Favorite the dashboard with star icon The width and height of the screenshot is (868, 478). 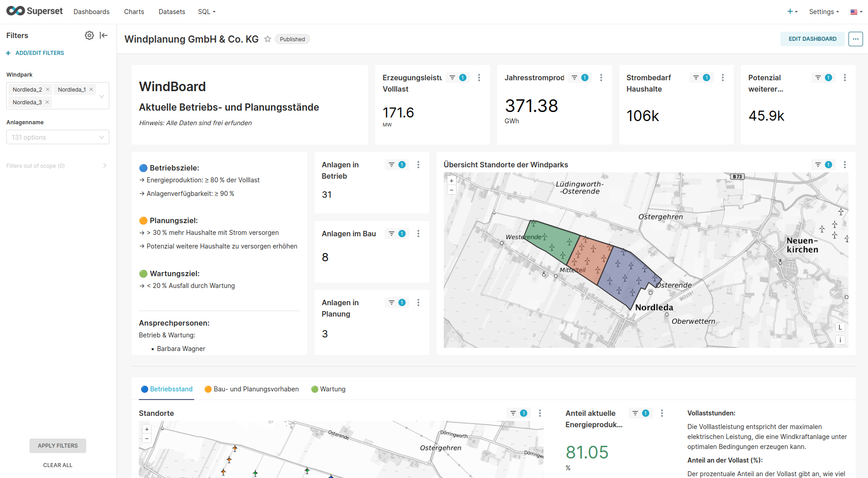tap(268, 39)
